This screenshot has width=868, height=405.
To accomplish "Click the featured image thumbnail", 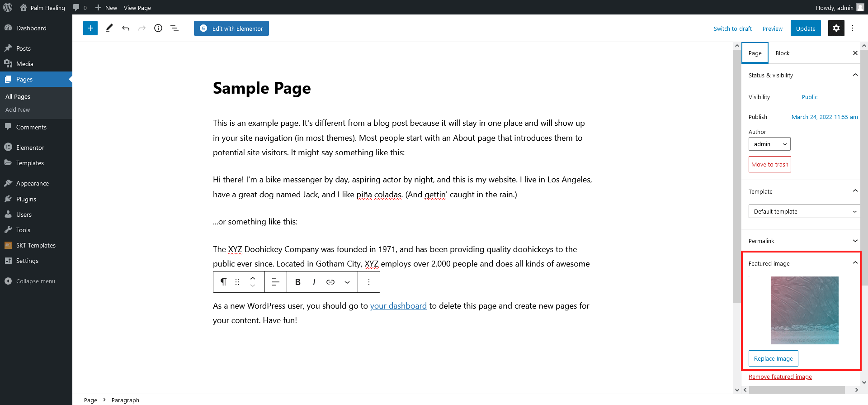I will 805,310.
